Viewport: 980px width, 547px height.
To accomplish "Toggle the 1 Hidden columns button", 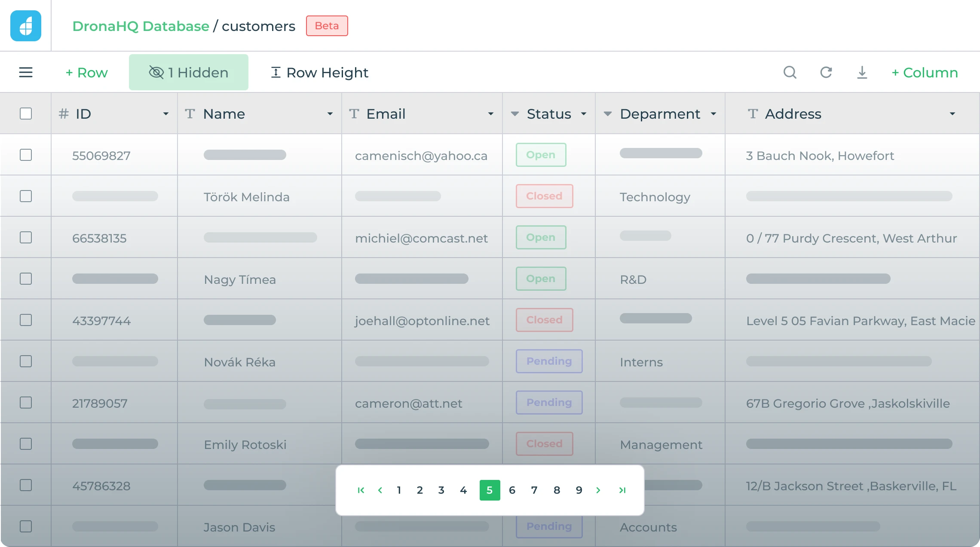I will point(189,72).
